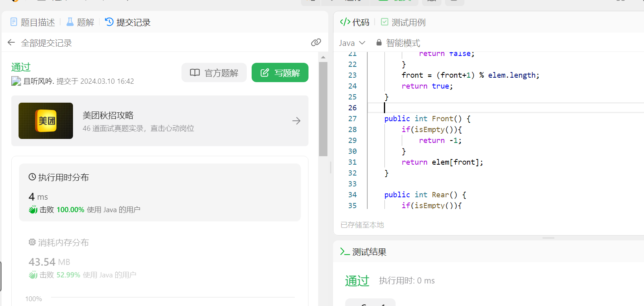Click the terminal icon beside 测试结果

coord(345,252)
